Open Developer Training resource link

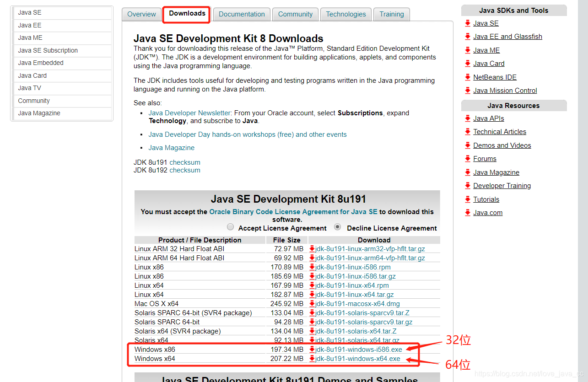(502, 186)
